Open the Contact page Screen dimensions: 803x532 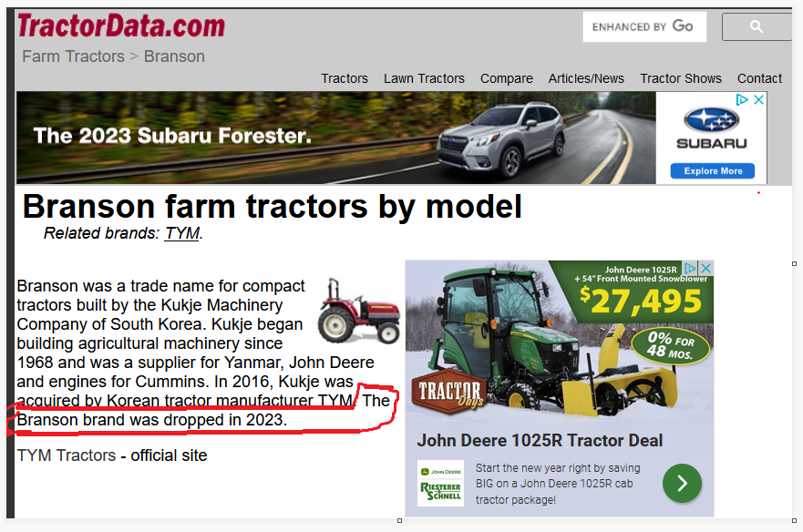click(759, 78)
